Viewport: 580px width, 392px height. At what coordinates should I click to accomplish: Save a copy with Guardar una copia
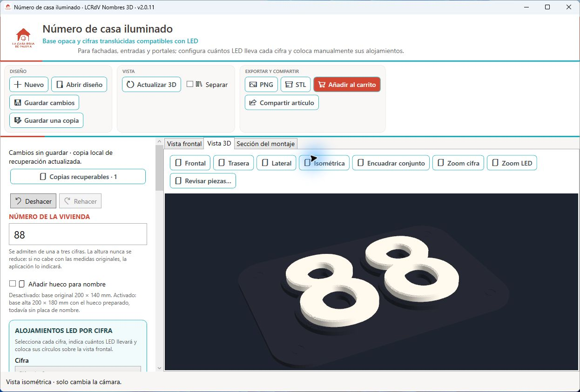click(x=47, y=120)
